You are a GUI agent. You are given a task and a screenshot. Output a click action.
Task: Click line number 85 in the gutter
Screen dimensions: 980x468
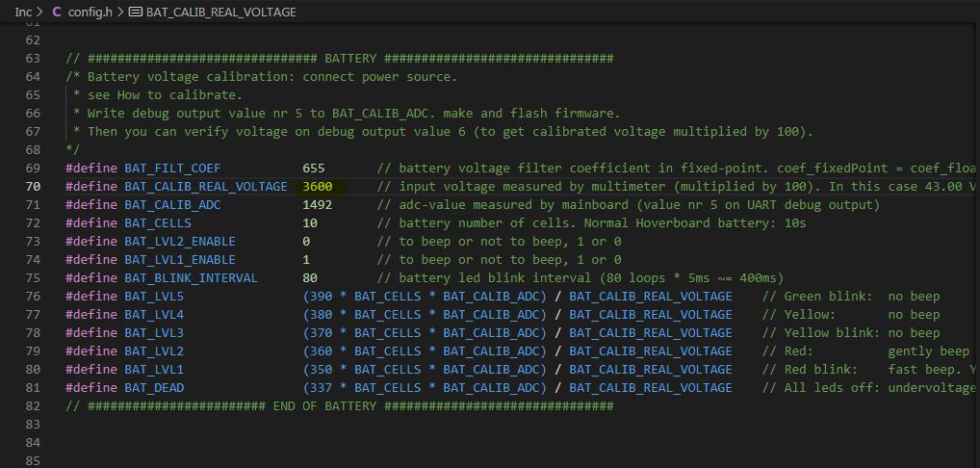[x=34, y=460]
